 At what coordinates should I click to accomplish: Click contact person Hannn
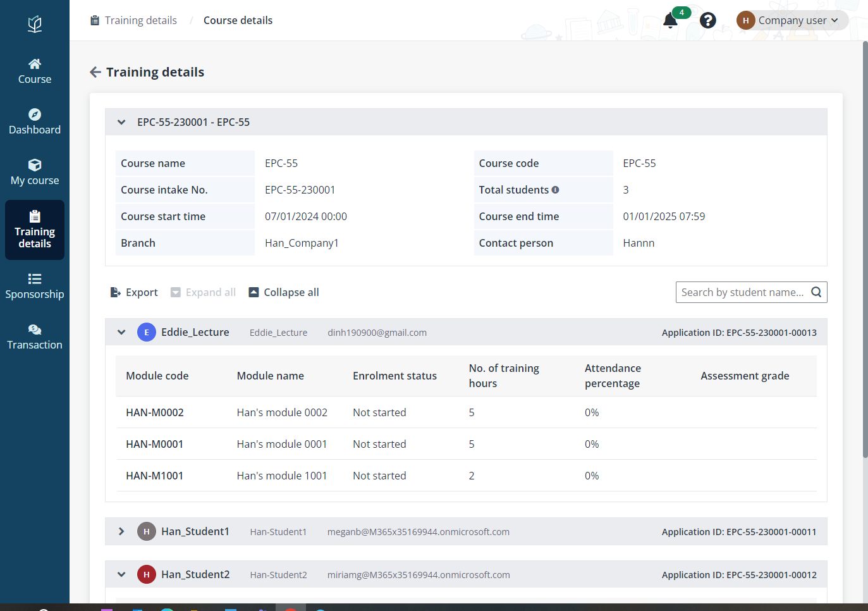(x=639, y=243)
